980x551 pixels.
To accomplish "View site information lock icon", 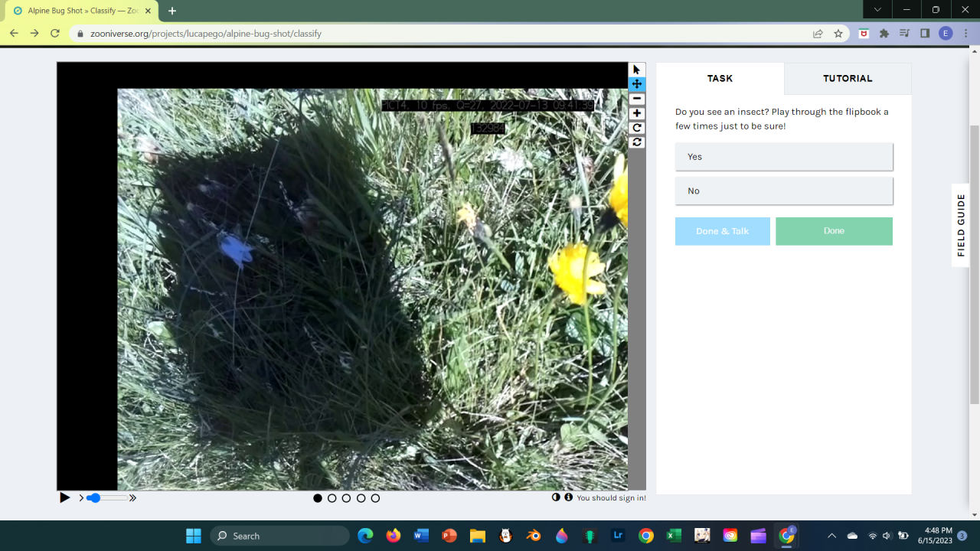I will click(x=80, y=34).
